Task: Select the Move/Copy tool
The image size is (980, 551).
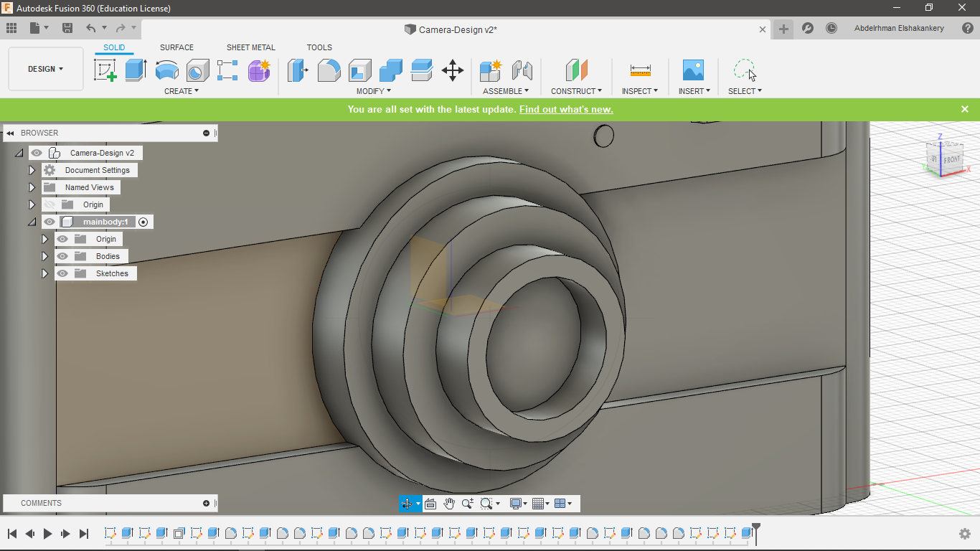Action: (x=453, y=70)
